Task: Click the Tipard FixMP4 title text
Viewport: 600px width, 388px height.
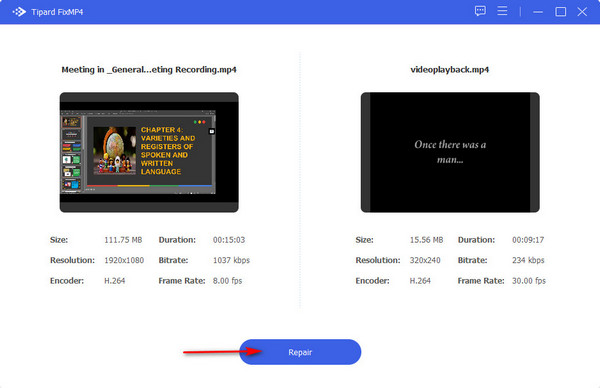Action: [57, 12]
